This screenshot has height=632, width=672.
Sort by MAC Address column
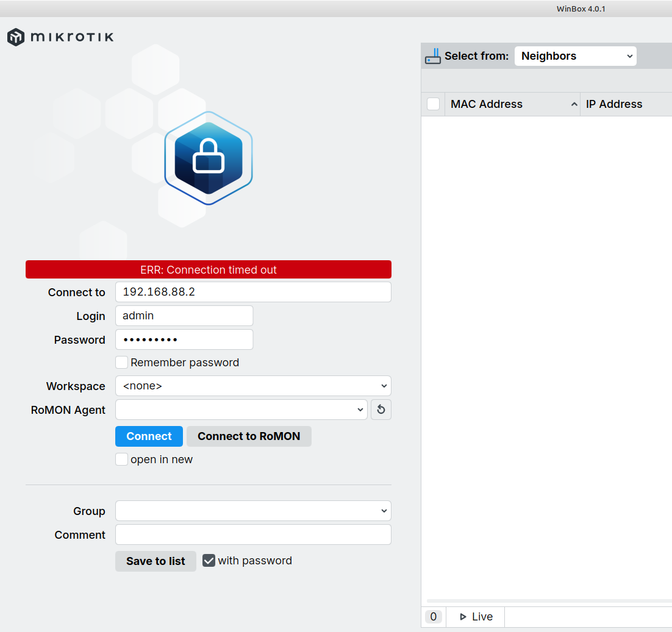[513, 104]
